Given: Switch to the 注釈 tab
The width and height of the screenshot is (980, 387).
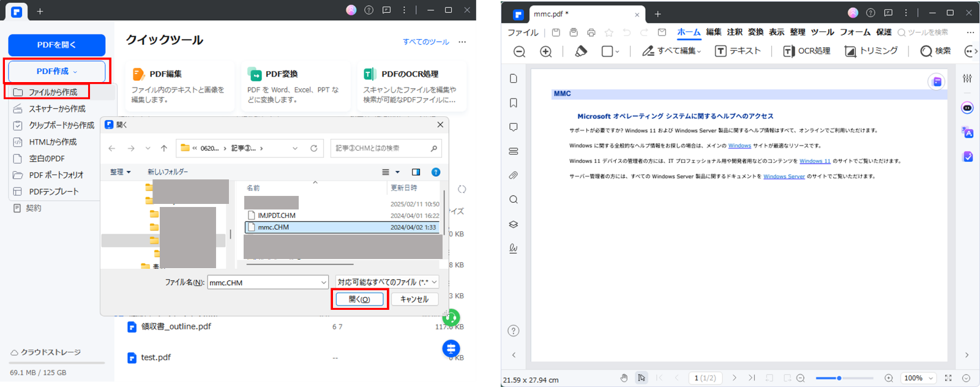Looking at the screenshot, I should (x=735, y=32).
